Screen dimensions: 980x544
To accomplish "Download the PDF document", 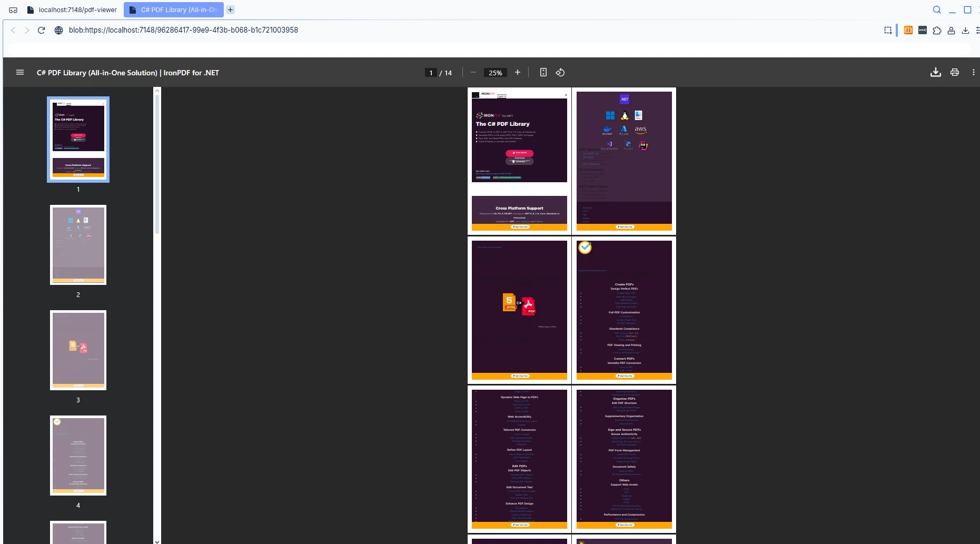I will [x=936, y=72].
